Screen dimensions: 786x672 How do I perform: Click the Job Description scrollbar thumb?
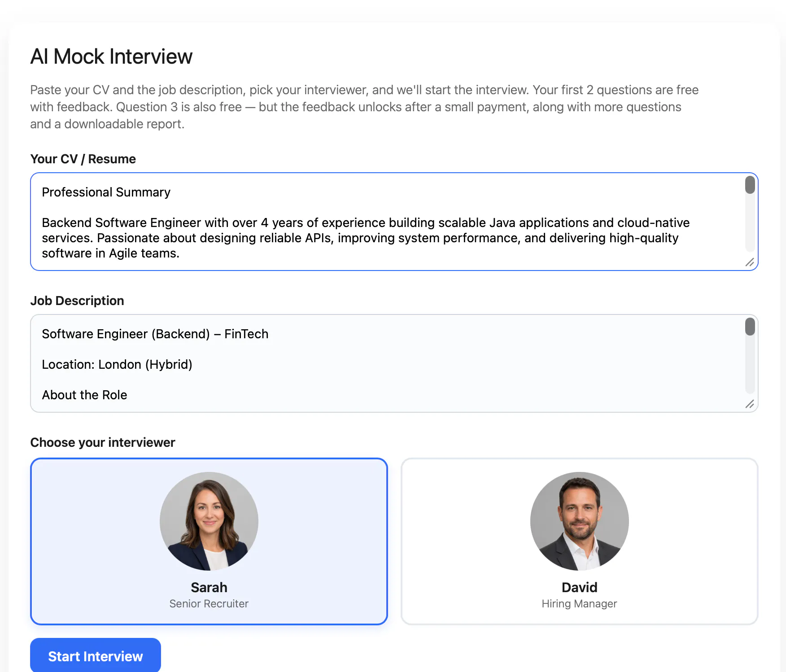click(750, 327)
